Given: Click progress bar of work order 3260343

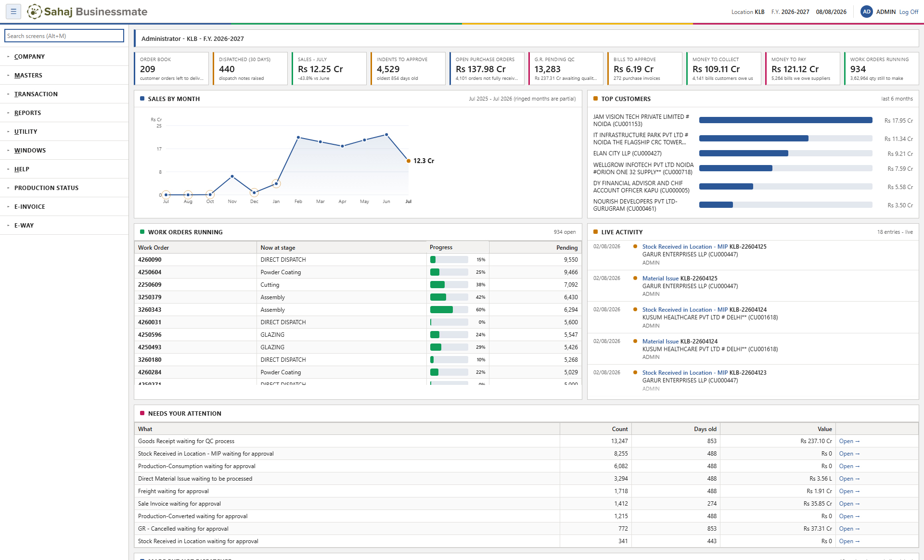Looking at the screenshot, I should click(449, 310).
